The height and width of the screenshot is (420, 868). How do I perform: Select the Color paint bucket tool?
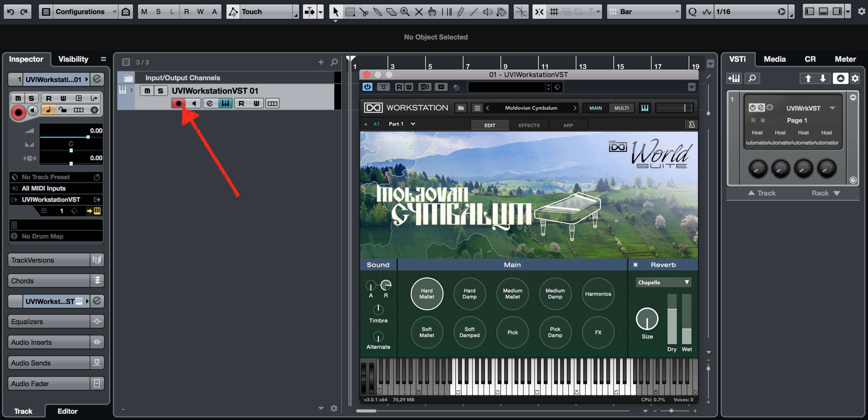(x=502, y=12)
